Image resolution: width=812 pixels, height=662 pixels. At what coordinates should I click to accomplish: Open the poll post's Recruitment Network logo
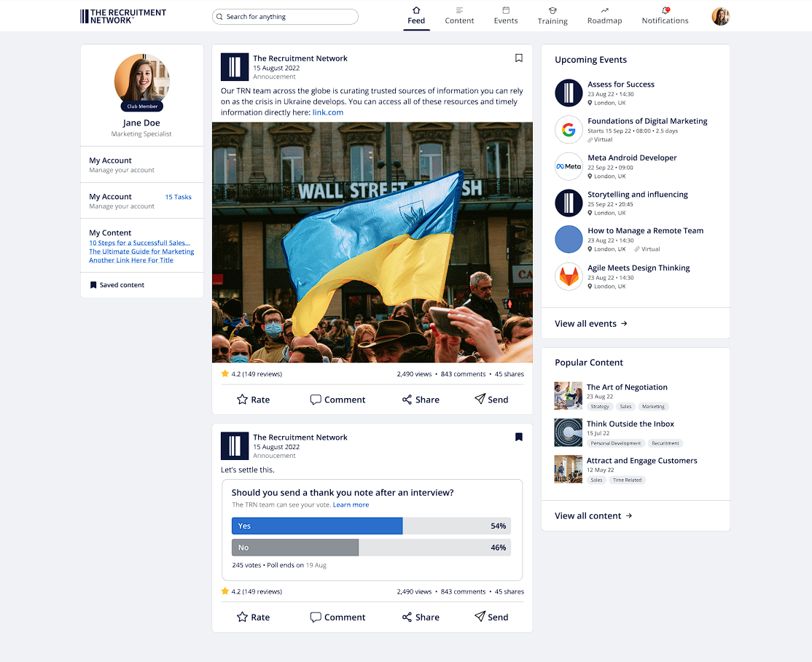pyautogui.click(x=235, y=446)
